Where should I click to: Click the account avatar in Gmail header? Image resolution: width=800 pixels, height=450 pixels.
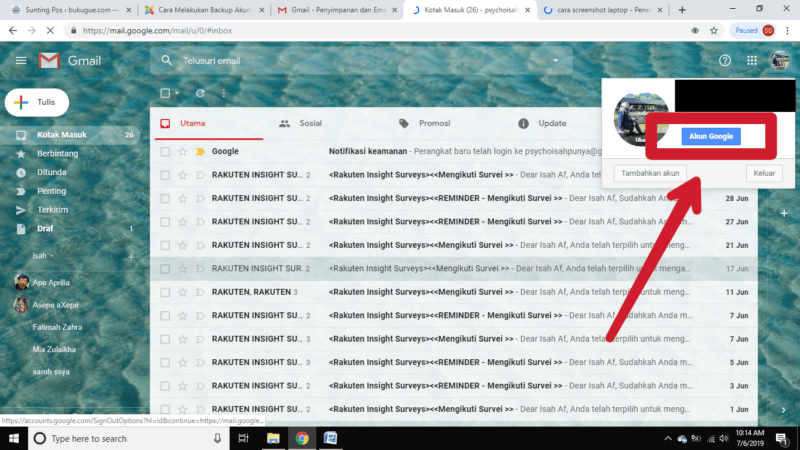click(x=780, y=61)
